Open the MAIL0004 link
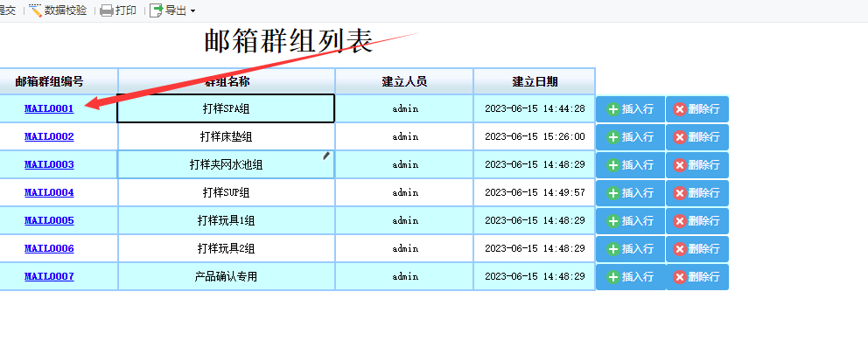The height and width of the screenshot is (347, 868). tap(49, 192)
